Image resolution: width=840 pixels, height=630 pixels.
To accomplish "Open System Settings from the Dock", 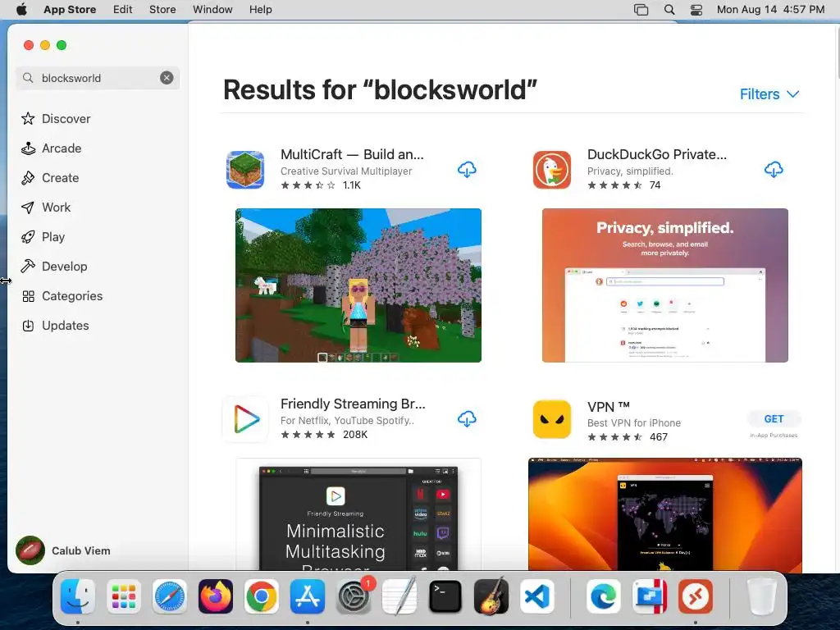I will pos(354,596).
